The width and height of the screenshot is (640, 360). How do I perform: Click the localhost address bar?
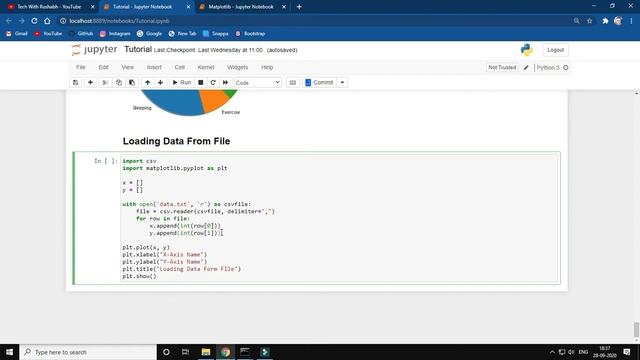[x=314, y=21]
